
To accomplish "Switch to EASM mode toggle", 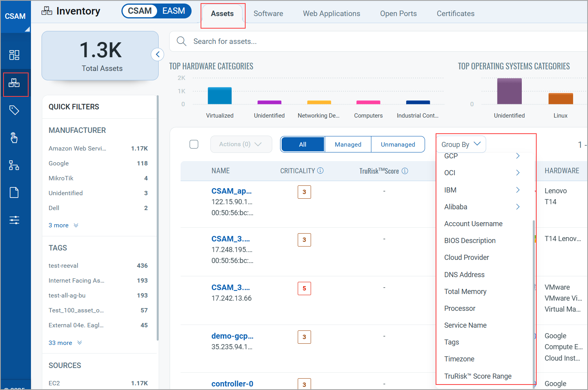I will pos(174,11).
